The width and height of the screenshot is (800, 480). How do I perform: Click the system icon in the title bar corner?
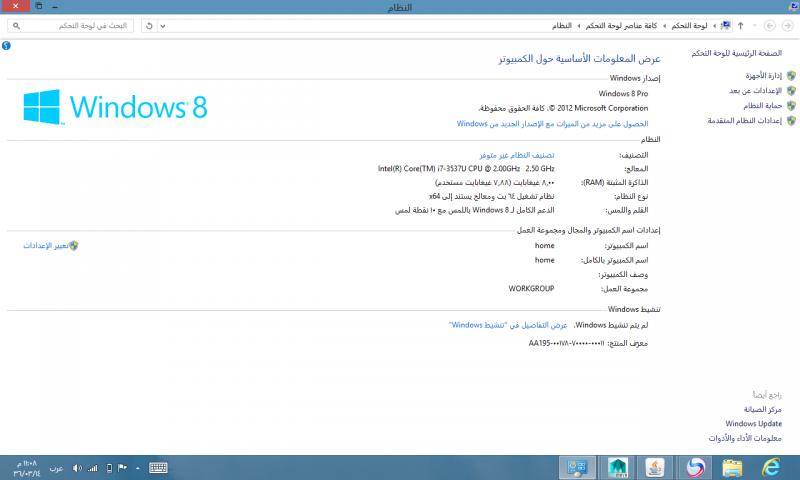[793, 6]
